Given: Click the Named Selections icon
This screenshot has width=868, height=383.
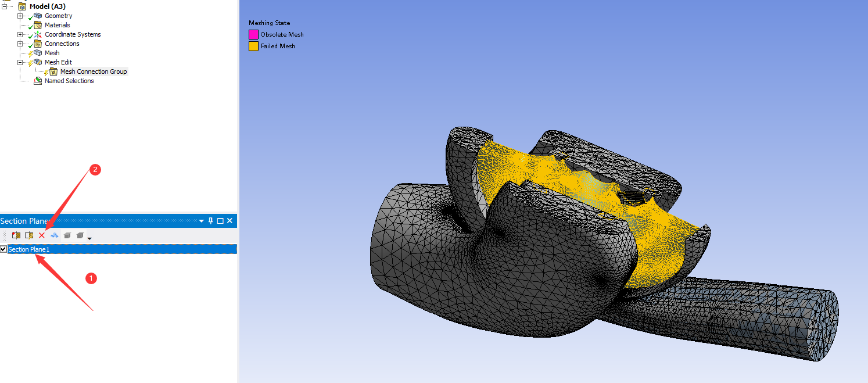Looking at the screenshot, I should pos(38,81).
